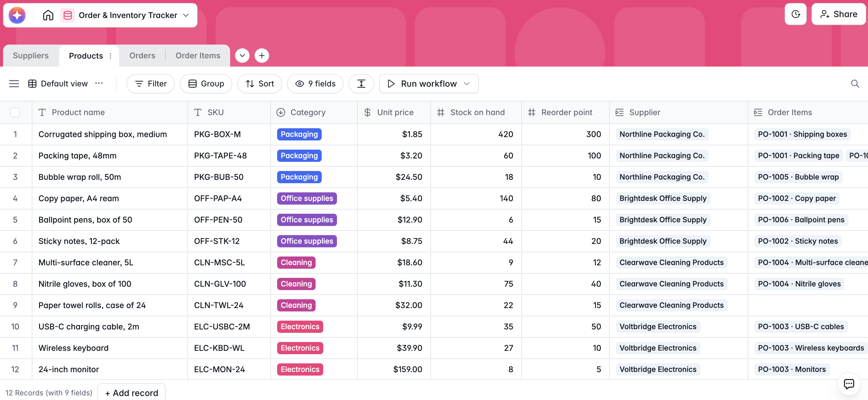Select the SKU cell 'CLN-TWL-24'

229,305
